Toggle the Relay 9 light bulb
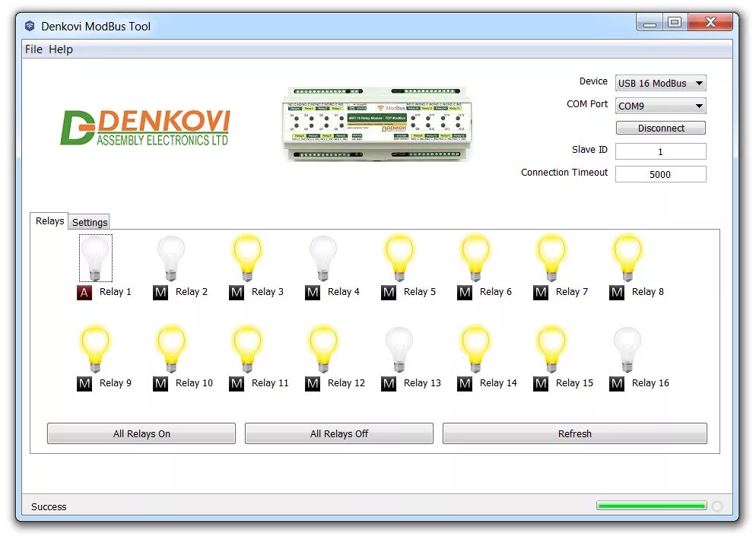 coord(96,349)
